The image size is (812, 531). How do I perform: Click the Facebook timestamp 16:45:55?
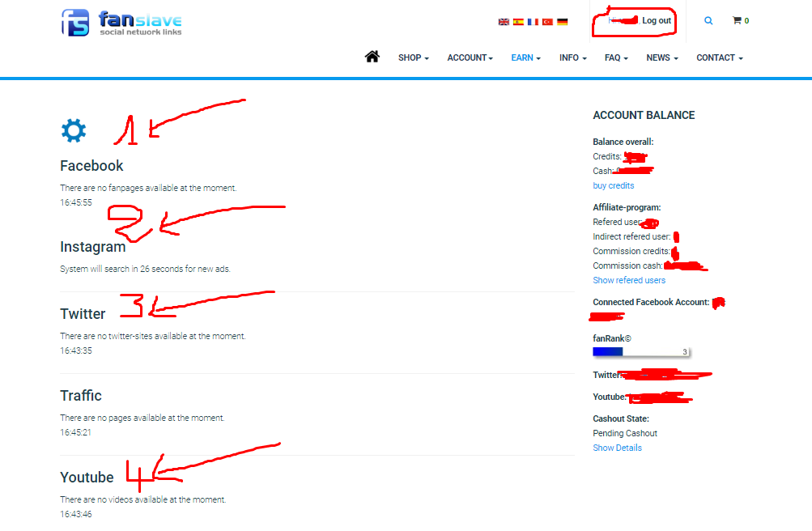(x=76, y=202)
